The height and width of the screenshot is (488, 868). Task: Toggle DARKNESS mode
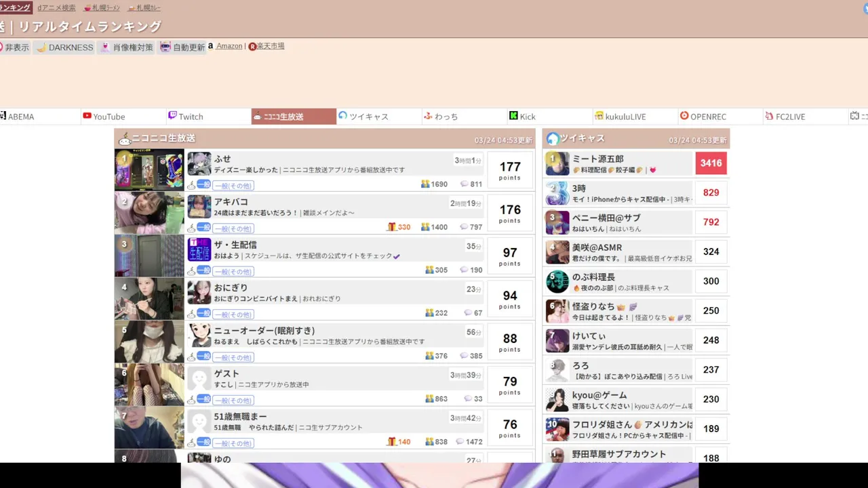pyautogui.click(x=64, y=47)
